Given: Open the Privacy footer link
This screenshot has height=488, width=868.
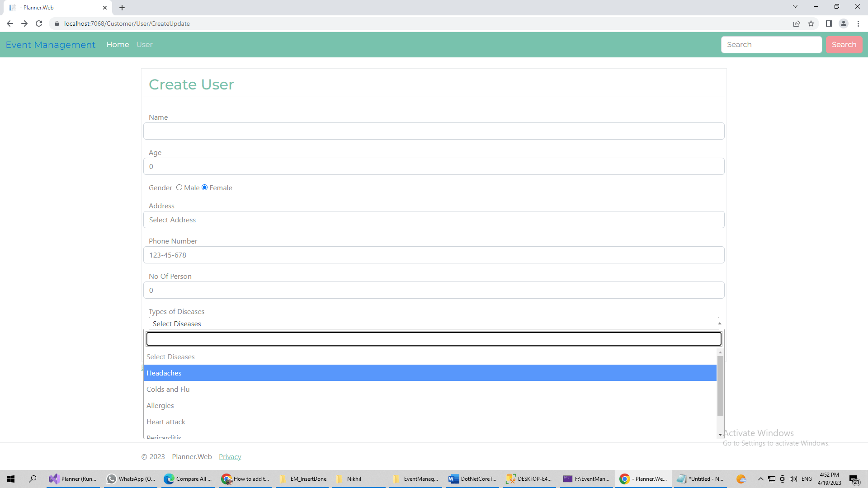Looking at the screenshot, I should coord(230,456).
